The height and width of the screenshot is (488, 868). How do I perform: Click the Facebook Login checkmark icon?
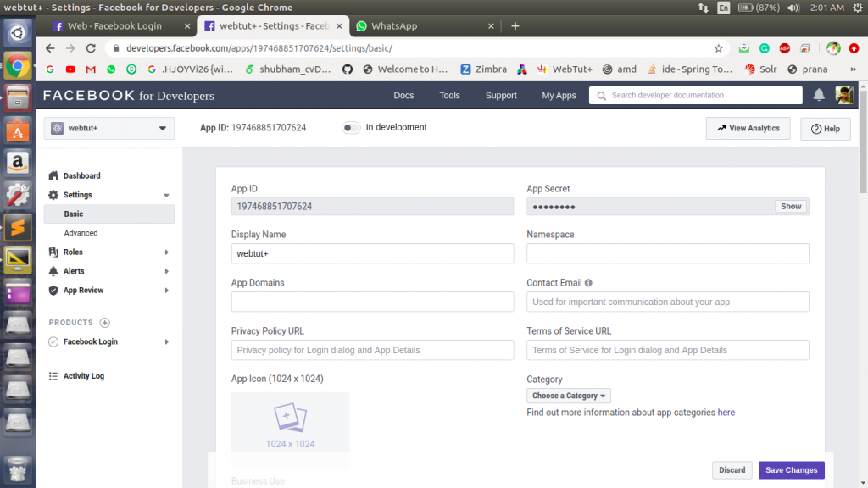pyautogui.click(x=53, y=342)
